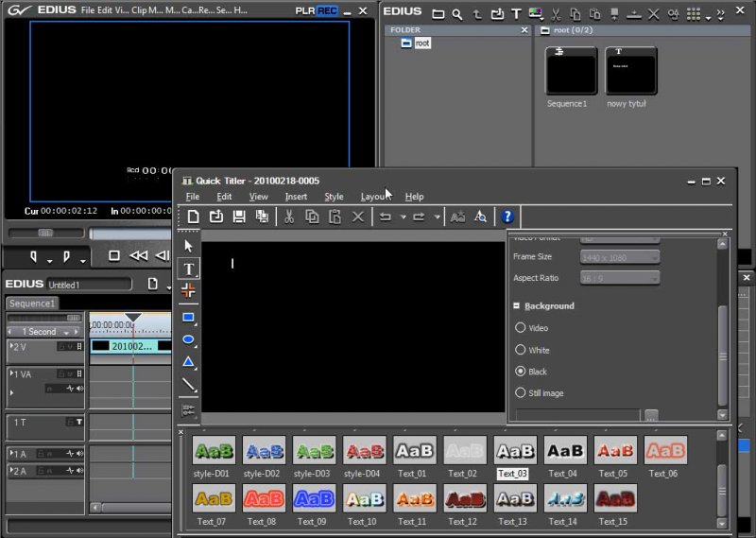This screenshot has width=756, height=538.
Task: Open the Style menu in Quick Titler
Action: 334,197
